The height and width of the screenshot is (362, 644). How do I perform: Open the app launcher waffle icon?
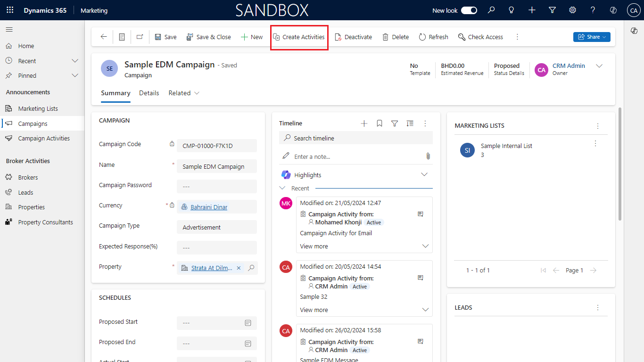tap(10, 10)
